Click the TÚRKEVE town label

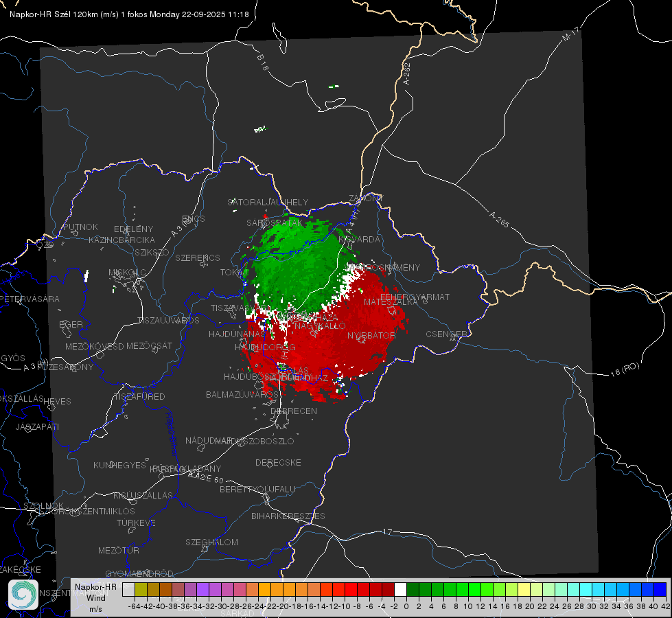(136, 523)
